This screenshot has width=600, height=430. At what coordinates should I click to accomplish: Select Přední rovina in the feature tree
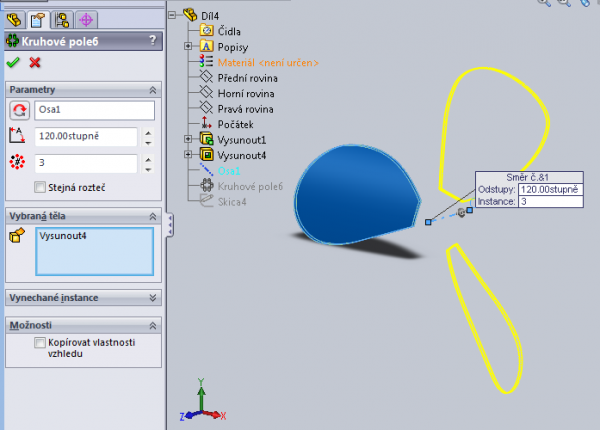click(247, 77)
